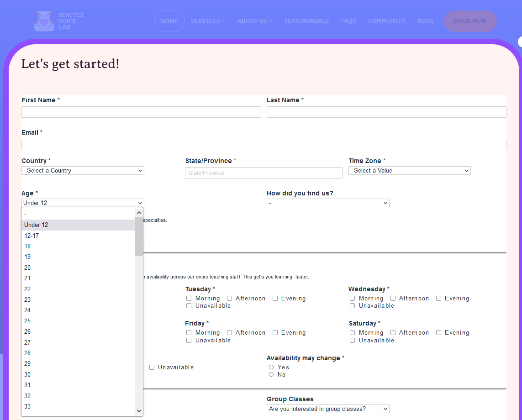Image resolution: width=522 pixels, height=420 pixels.
Task: Choose Under 12 in the Age list
Action: coord(78,225)
